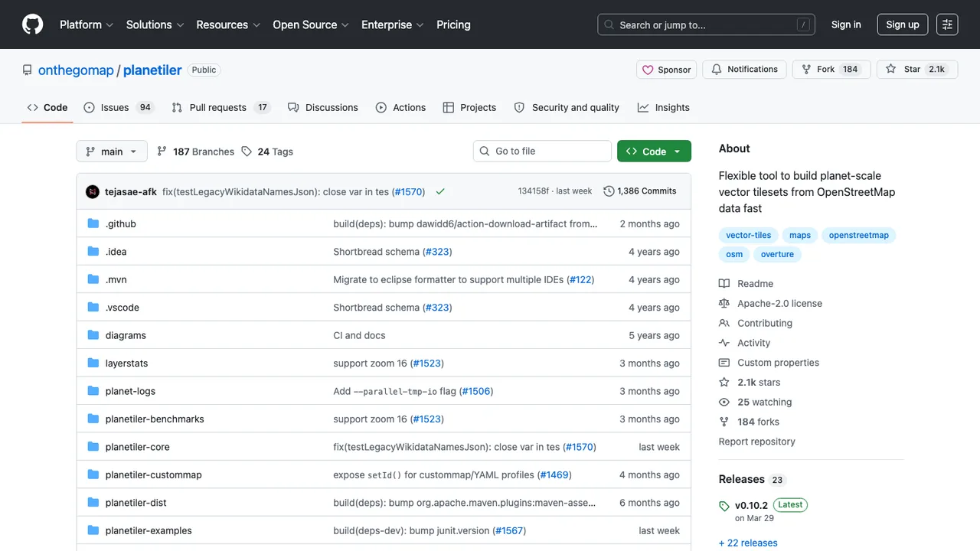The width and height of the screenshot is (980, 551).
Task: Open the Pull requests tab
Action: (221, 108)
